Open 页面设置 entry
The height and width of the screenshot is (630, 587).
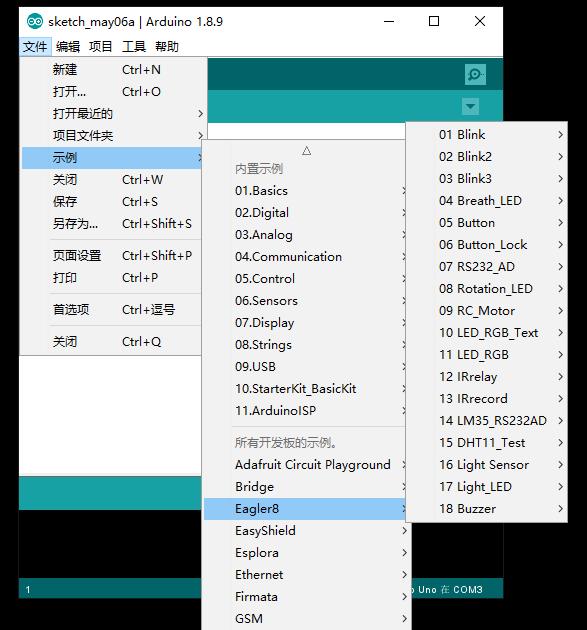[111, 256]
